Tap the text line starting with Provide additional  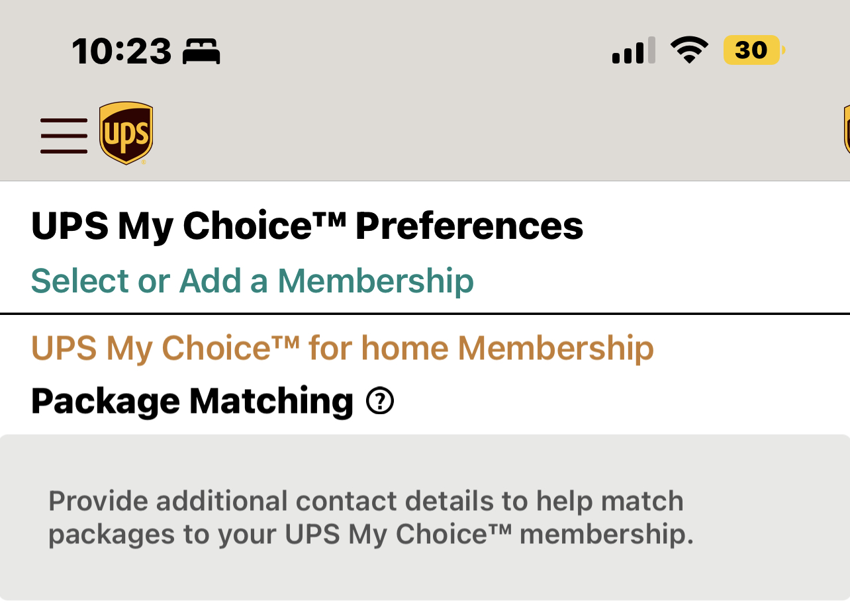(x=365, y=502)
